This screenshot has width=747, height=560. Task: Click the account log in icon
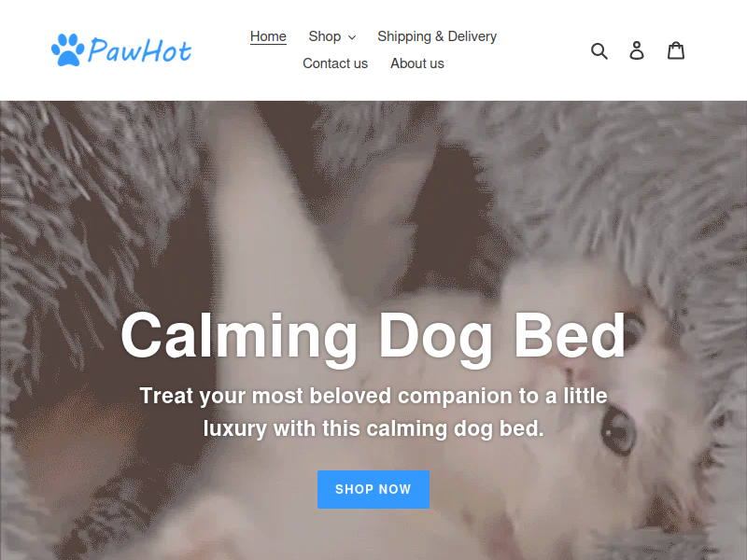tap(637, 50)
